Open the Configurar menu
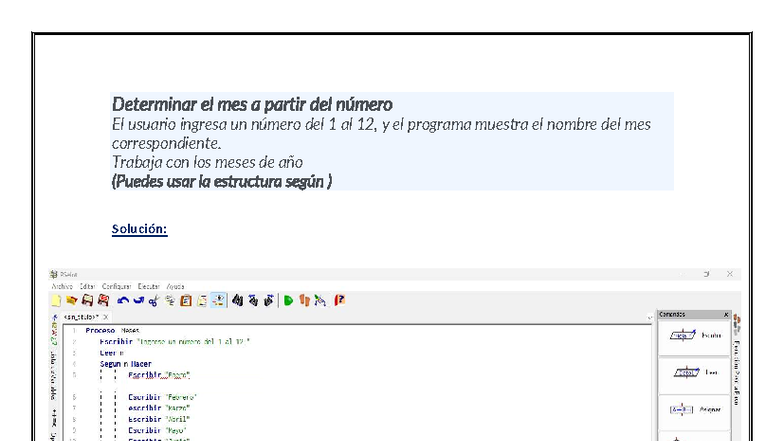 tap(116, 286)
